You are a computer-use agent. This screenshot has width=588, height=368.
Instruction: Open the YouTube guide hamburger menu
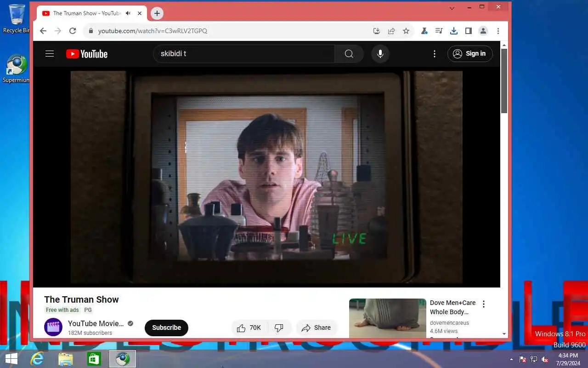pos(50,54)
